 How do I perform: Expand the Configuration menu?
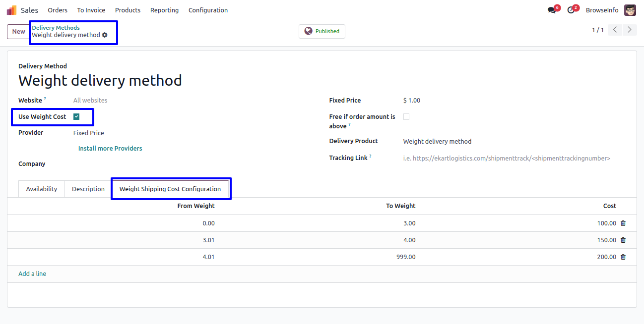208,10
